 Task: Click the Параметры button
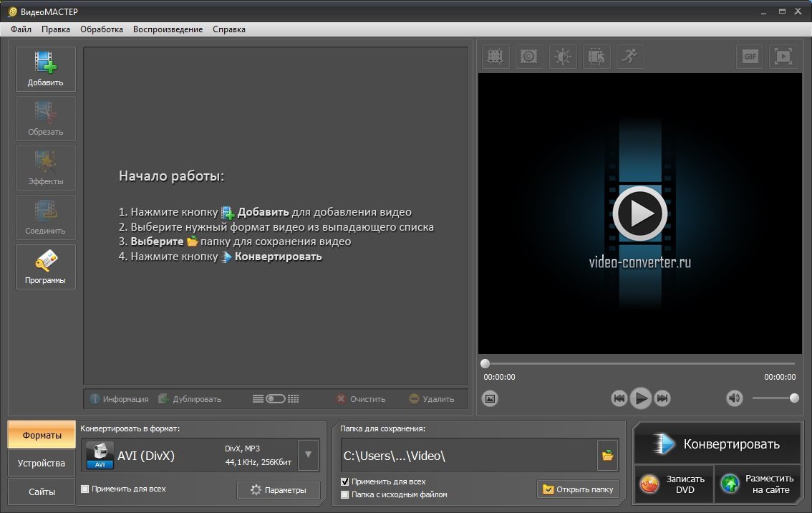(278, 490)
